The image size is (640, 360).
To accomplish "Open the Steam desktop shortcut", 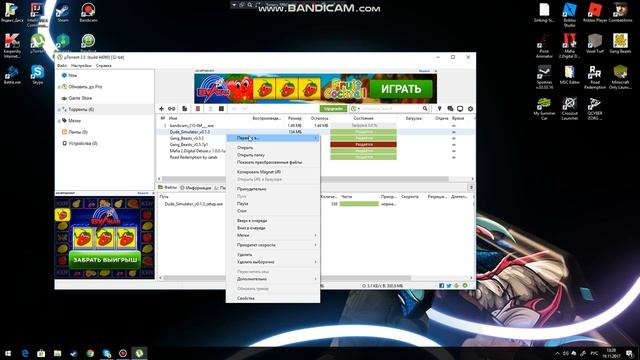I will coord(62,12).
